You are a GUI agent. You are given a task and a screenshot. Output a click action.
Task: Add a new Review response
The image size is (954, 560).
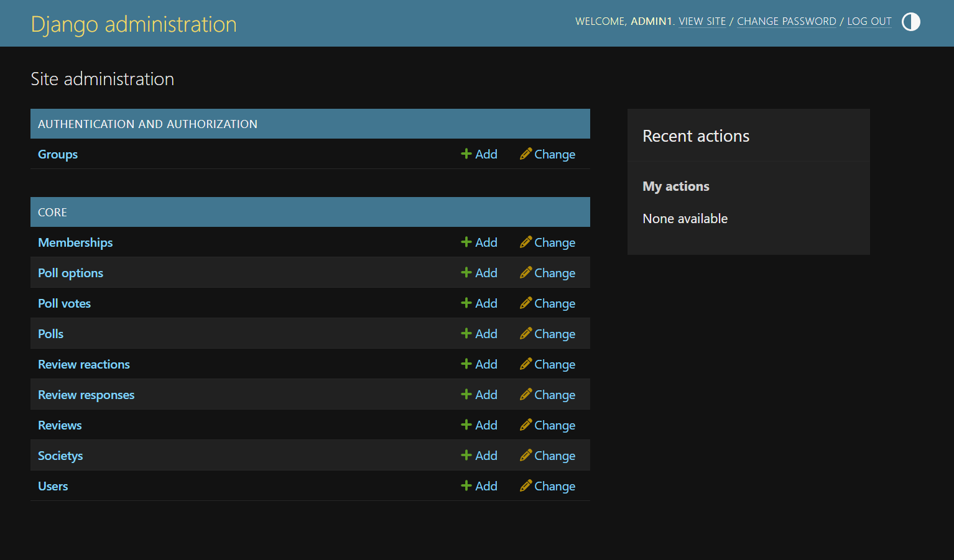pyautogui.click(x=479, y=395)
